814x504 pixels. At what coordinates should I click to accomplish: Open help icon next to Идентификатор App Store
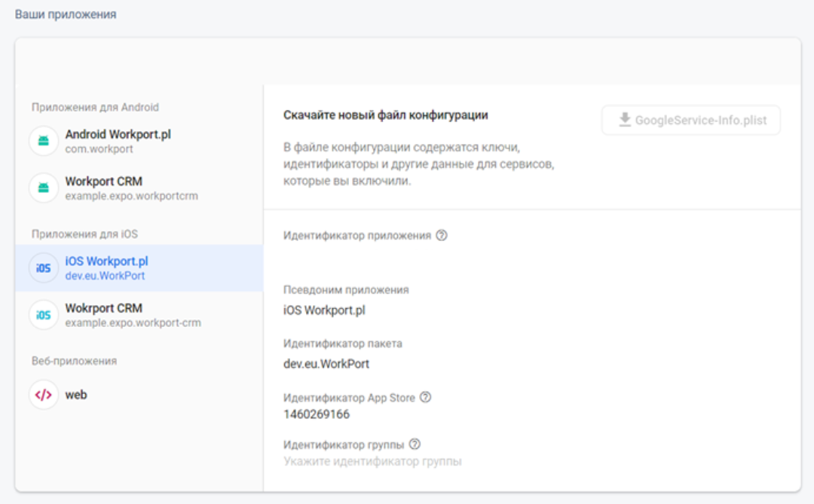click(x=426, y=397)
